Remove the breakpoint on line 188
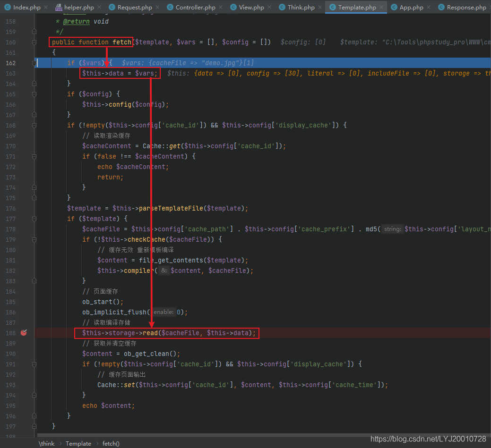 point(24,332)
